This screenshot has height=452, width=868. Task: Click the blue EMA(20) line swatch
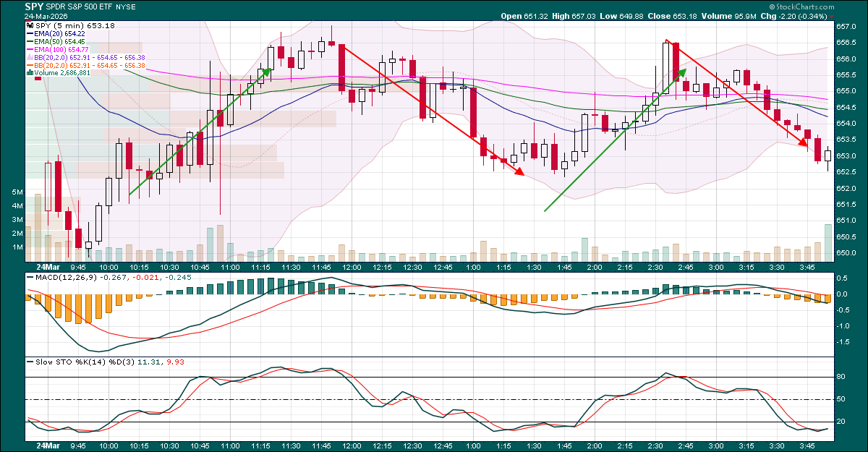pyautogui.click(x=28, y=34)
